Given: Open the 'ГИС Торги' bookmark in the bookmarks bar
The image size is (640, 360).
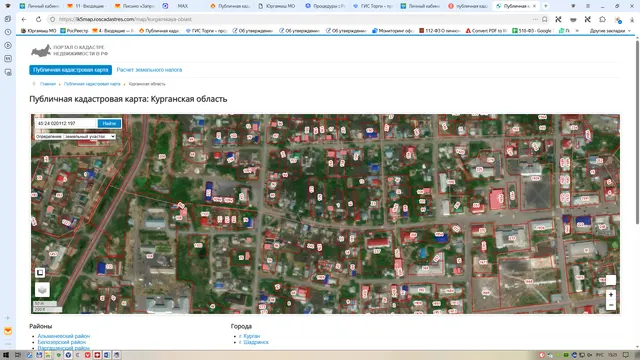Looking at the screenshot, I should click(x=206, y=31).
